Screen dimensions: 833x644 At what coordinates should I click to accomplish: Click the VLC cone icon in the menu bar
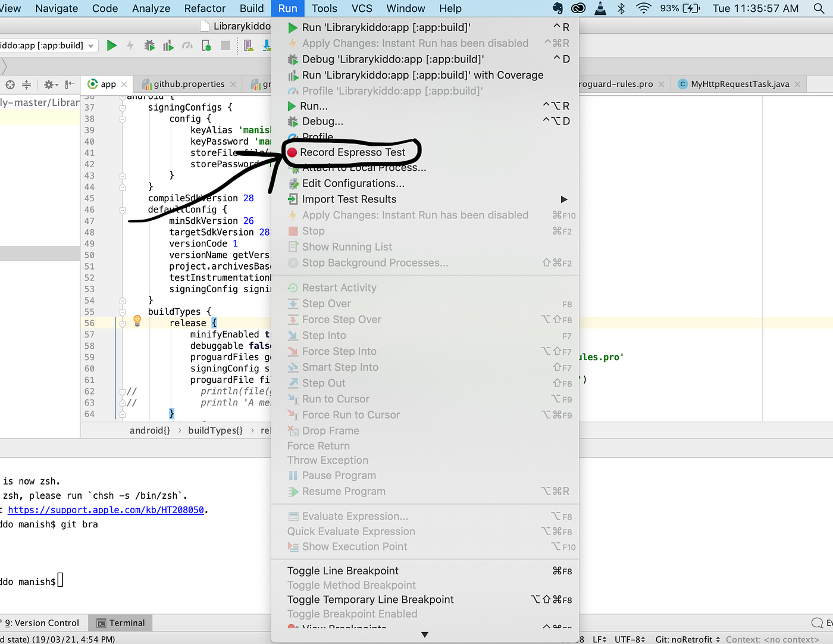point(600,8)
